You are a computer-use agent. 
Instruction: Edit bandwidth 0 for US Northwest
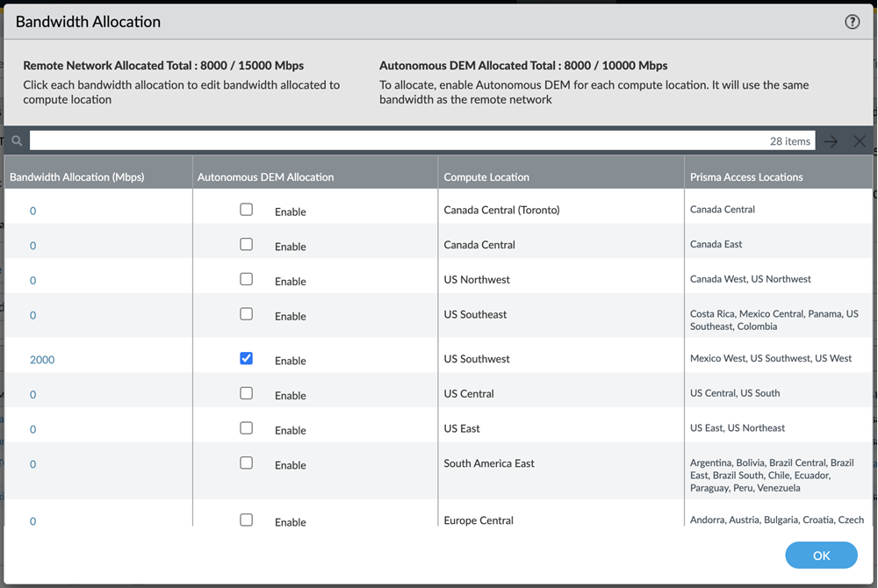tap(33, 280)
